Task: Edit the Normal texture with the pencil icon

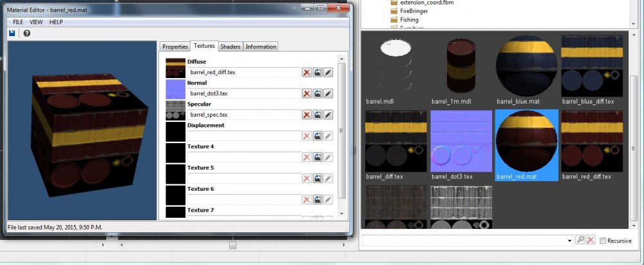Action: 328,93
